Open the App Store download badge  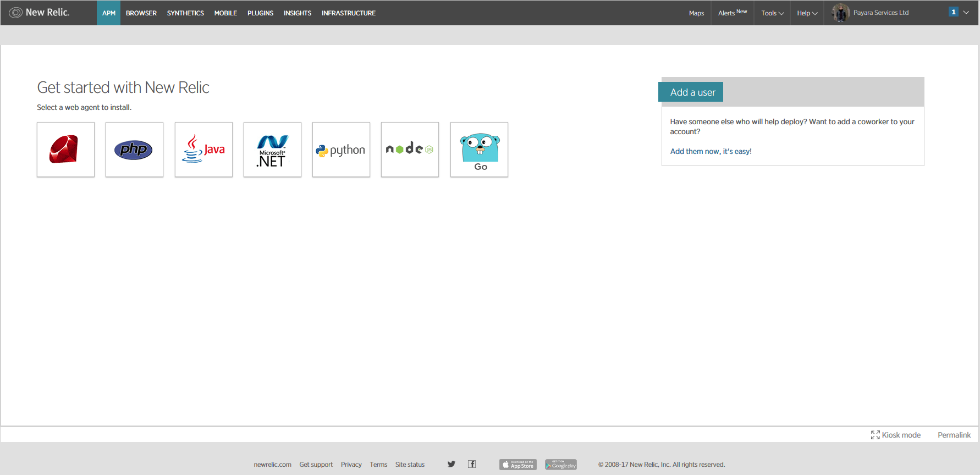point(517,465)
